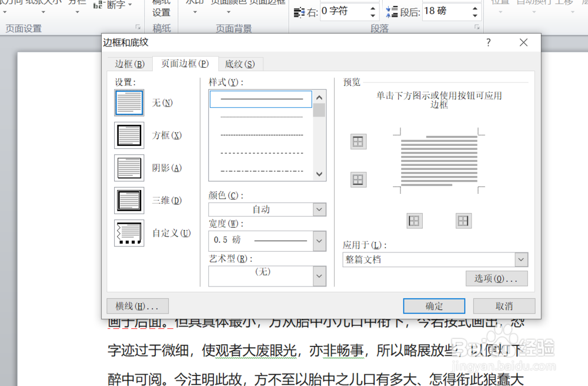Select the solid line style in list
Screen dimensions: 588x386
(261, 99)
